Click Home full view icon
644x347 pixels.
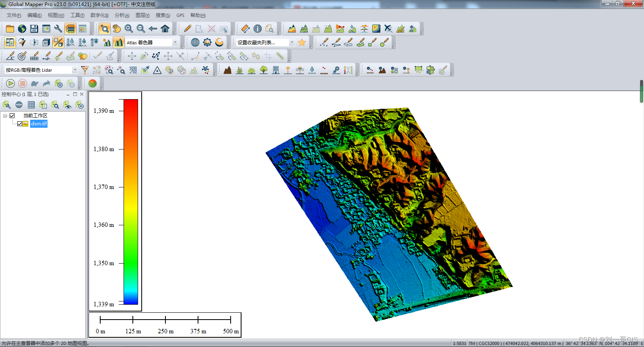tap(165, 29)
